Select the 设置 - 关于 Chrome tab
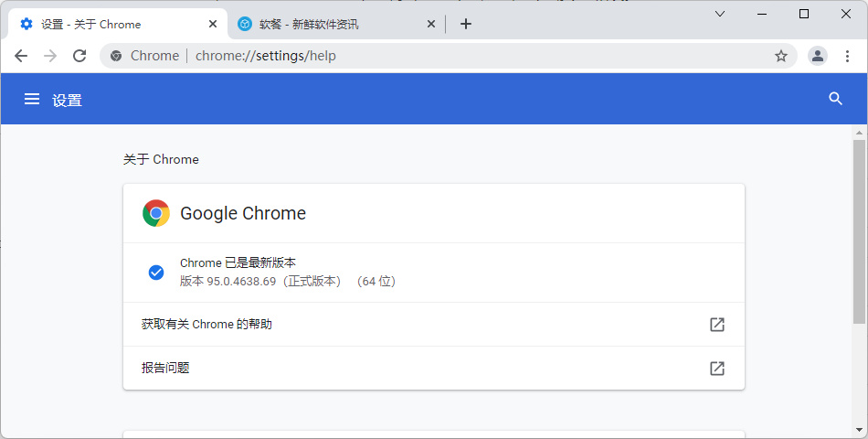 [118, 24]
